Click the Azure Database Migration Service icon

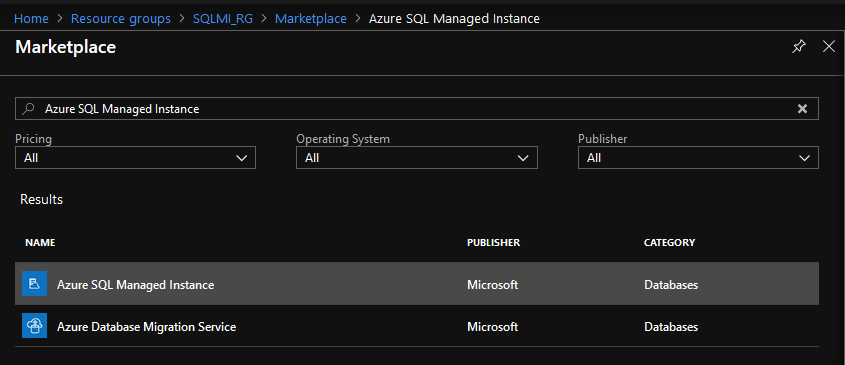[x=34, y=326]
